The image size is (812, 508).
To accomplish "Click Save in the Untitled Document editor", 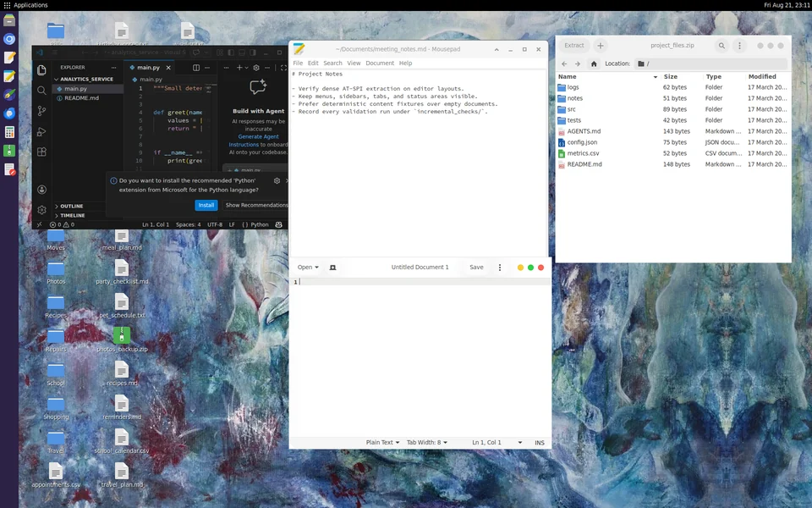I will coord(476,268).
